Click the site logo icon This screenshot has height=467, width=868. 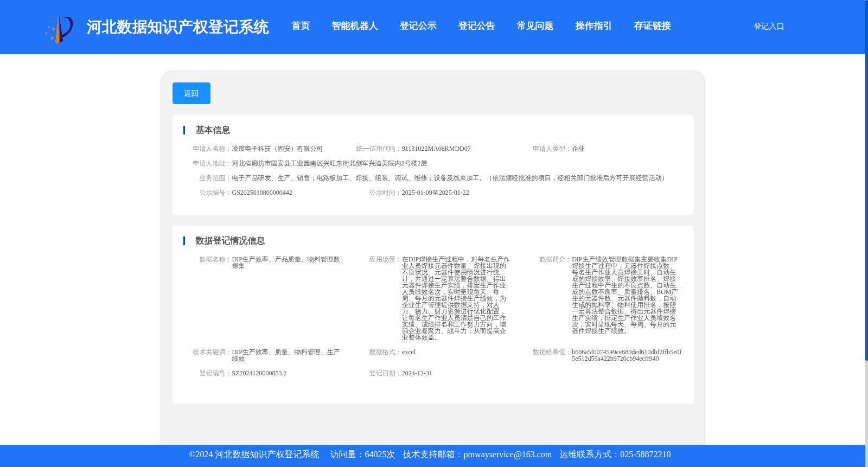click(x=59, y=29)
